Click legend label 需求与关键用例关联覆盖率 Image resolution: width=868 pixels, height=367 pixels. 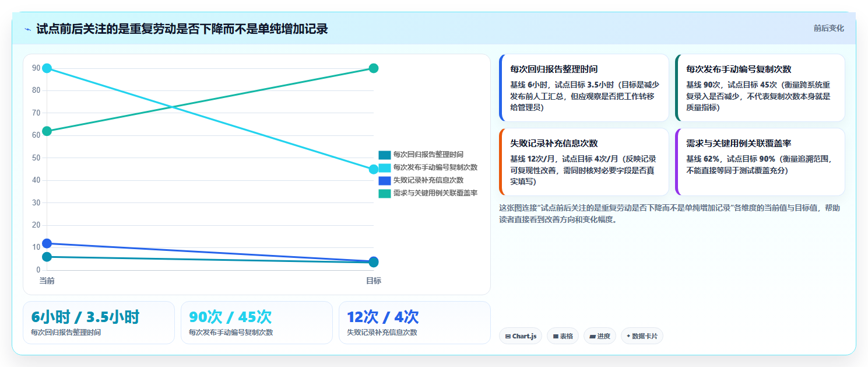point(435,193)
